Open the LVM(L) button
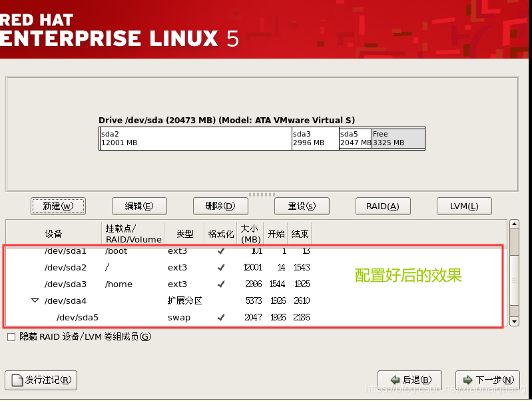The width and height of the screenshot is (532, 401). (464, 206)
